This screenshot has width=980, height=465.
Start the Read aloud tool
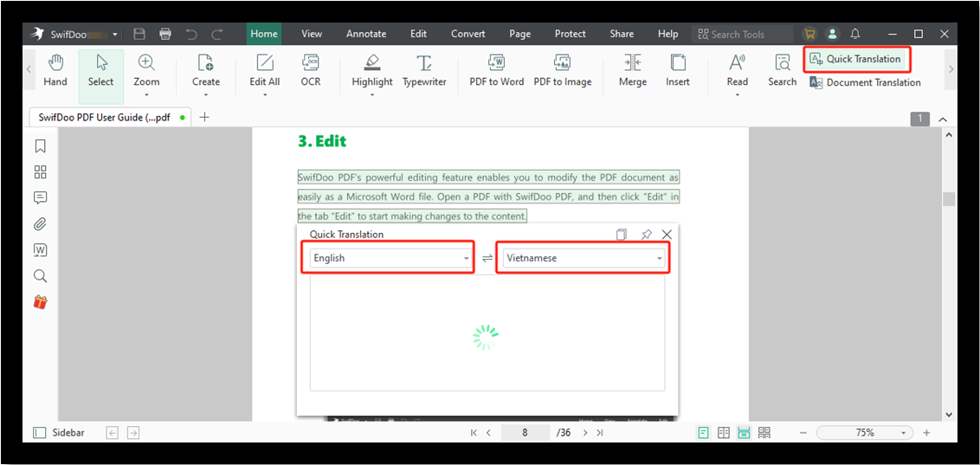coord(737,70)
